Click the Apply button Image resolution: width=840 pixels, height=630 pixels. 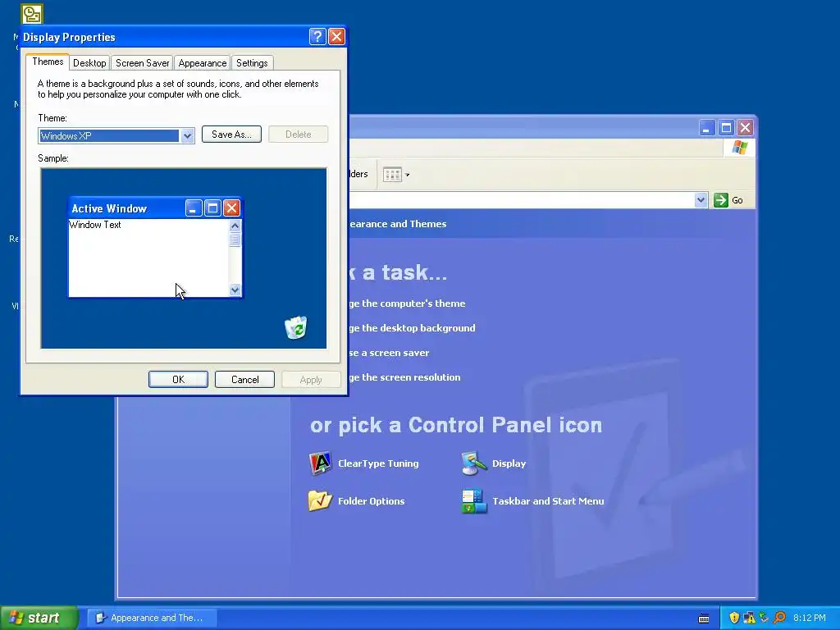tap(311, 379)
